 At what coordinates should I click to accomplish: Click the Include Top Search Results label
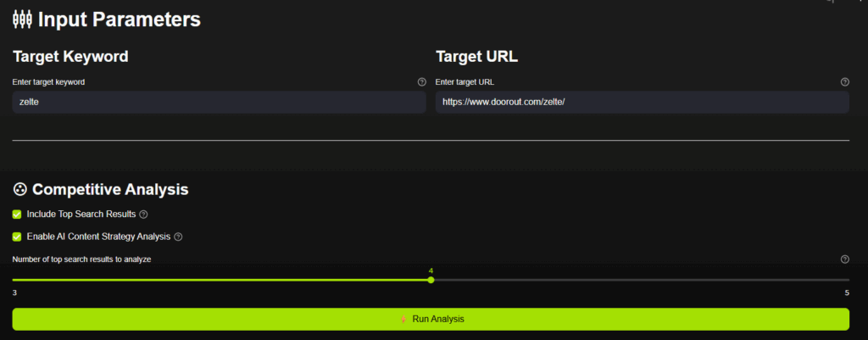[81, 215]
